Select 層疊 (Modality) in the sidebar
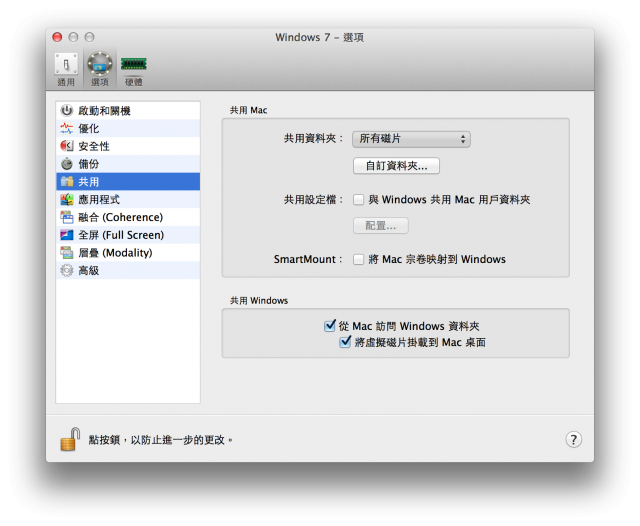Viewport: 640px width, 526px height. click(x=128, y=253)
